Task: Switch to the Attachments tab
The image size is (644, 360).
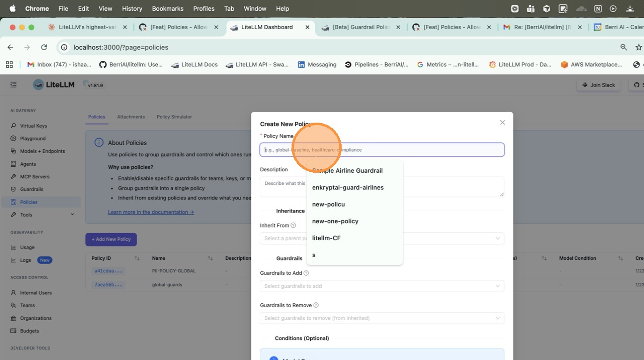Action: tap(131, 117)
